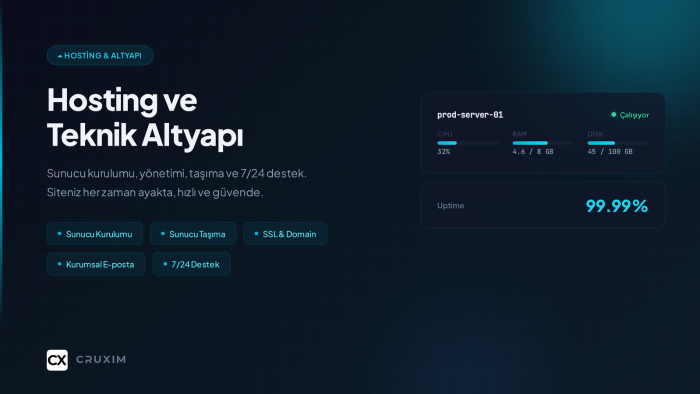The width and height of the screenshot is (700, 394).
Task: Click the Siteniz her zaman ayakta sentence
Action: pos(155,192)
